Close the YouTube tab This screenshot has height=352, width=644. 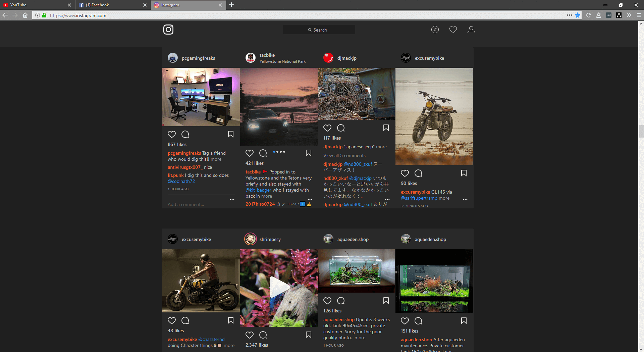tap(69, 5)
